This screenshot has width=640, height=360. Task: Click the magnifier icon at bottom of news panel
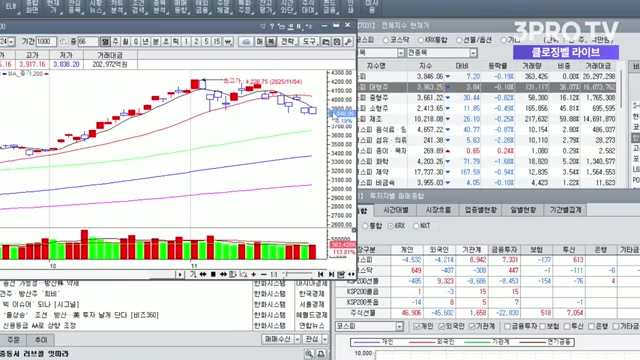click(x=309, y=354)
